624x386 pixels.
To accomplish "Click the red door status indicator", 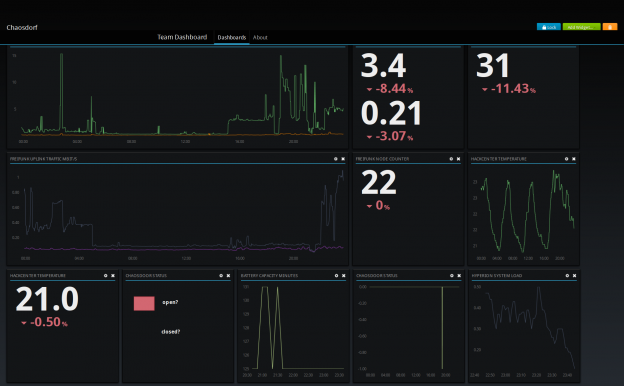I will (x=144, y=303).
